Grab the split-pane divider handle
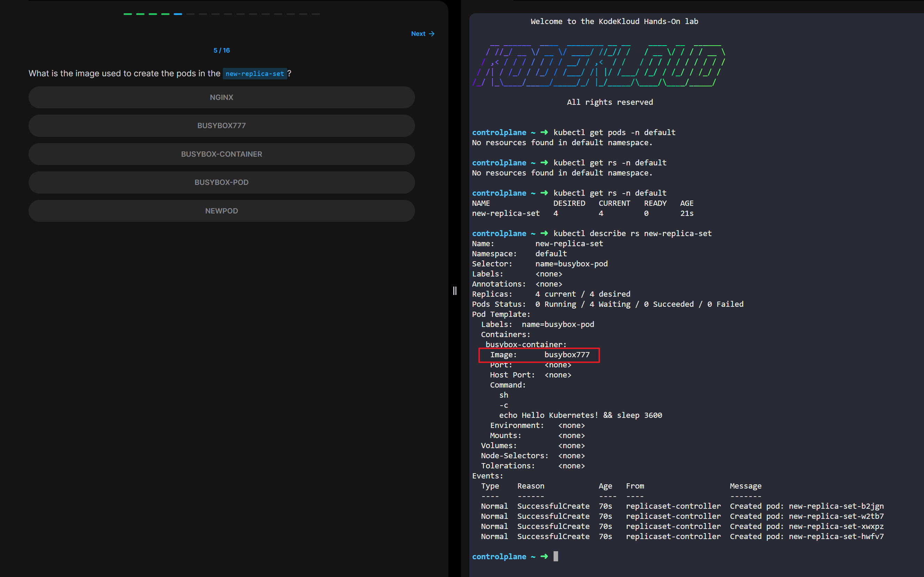Screen dimensions: 924x577 [454, 291]
